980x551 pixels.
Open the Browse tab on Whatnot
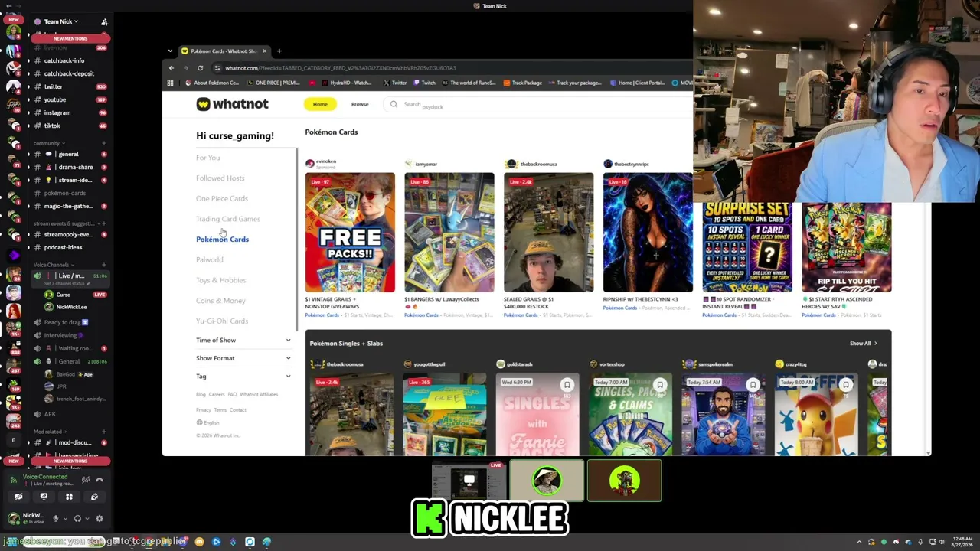point(360,104)
